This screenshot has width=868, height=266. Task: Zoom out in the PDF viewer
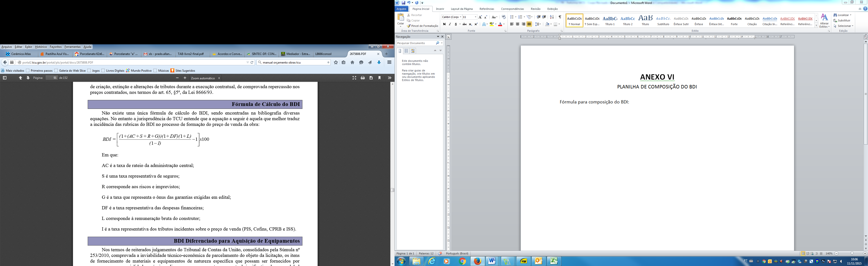click(177, 78)
